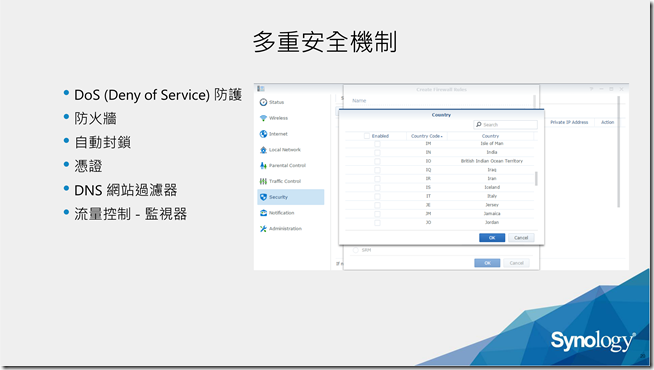Click the Country search input field
The width and height of the screenshot is (654, 370).
point(506,124)
